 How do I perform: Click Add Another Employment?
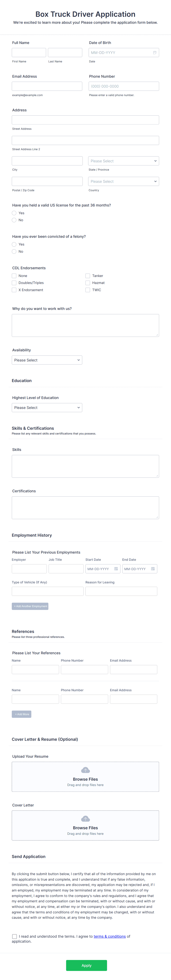pos(30,606)
